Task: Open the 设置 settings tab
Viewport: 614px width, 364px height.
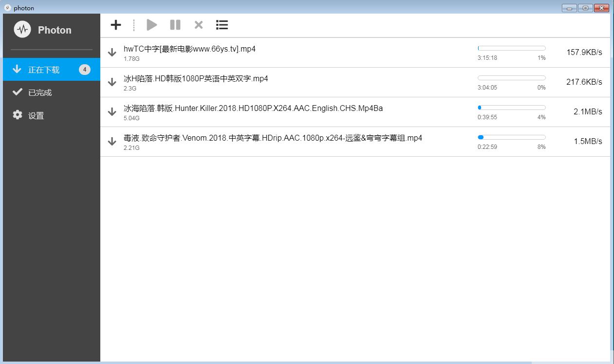Action: click(51, 115)
